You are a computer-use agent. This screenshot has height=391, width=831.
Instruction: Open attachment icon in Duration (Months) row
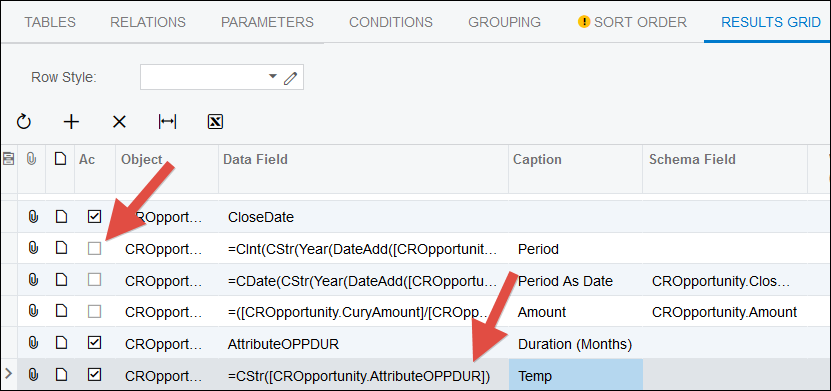(33, 344)
